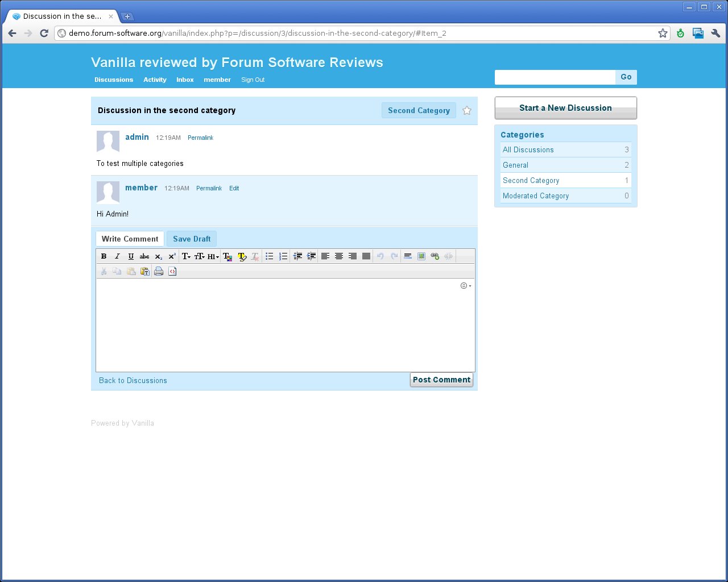This screenshot has width=728, height=582.
Task: Justify text fully
Action: (366, 256)
